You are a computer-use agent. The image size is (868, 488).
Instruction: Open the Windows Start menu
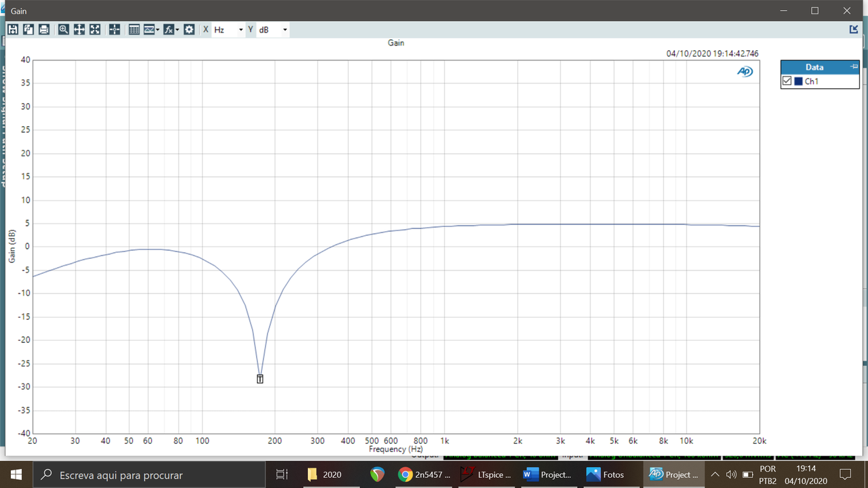tap(15, 474)
